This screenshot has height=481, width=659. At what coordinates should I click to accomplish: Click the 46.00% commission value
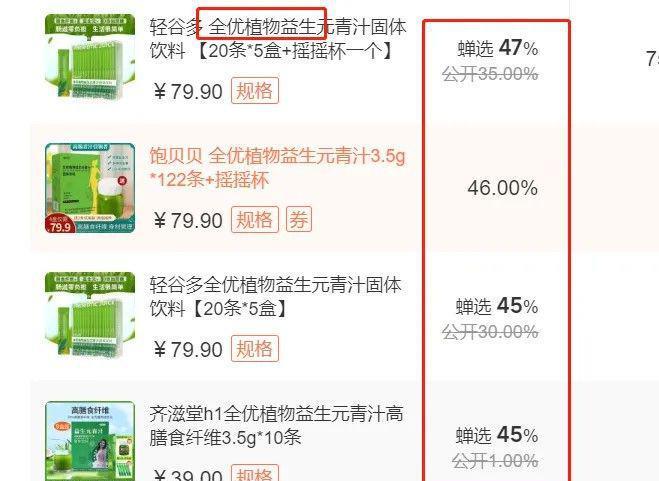(503, 188)
